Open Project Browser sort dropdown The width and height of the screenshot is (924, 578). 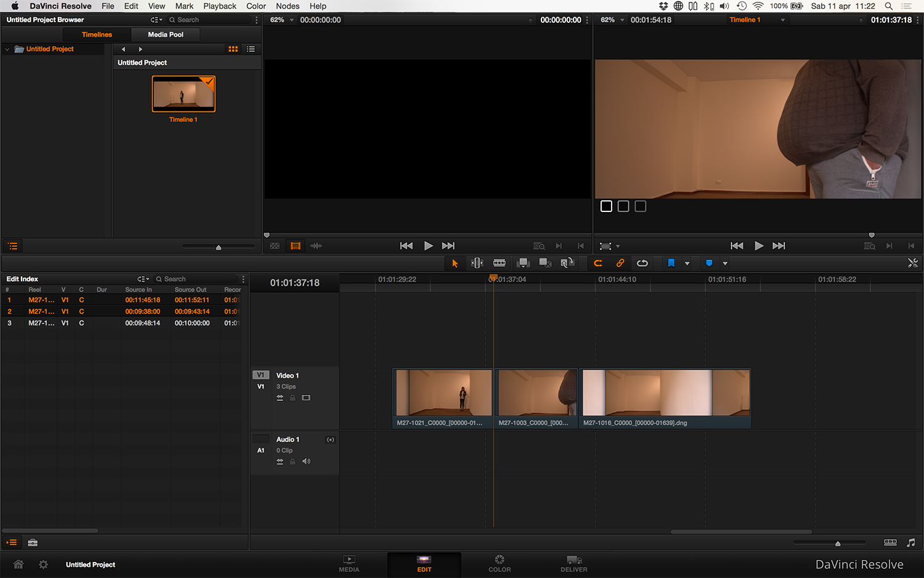(156, 20)
